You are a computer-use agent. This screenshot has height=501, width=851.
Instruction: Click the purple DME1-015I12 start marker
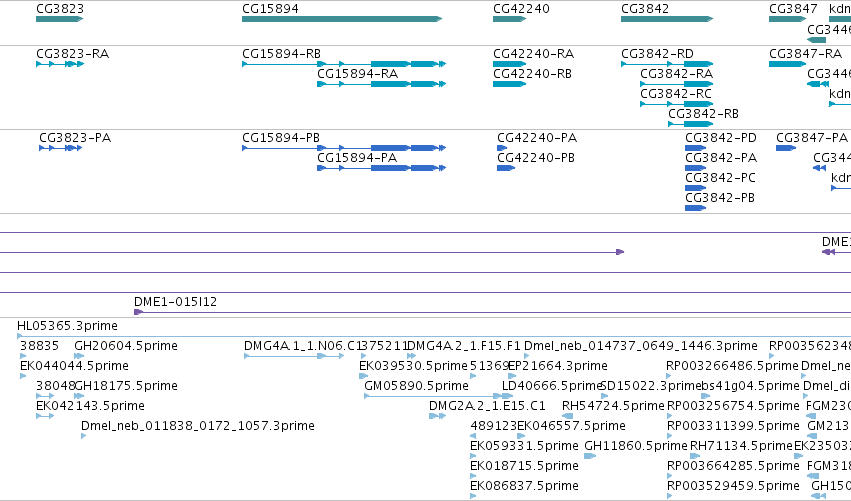click(138, 312)
